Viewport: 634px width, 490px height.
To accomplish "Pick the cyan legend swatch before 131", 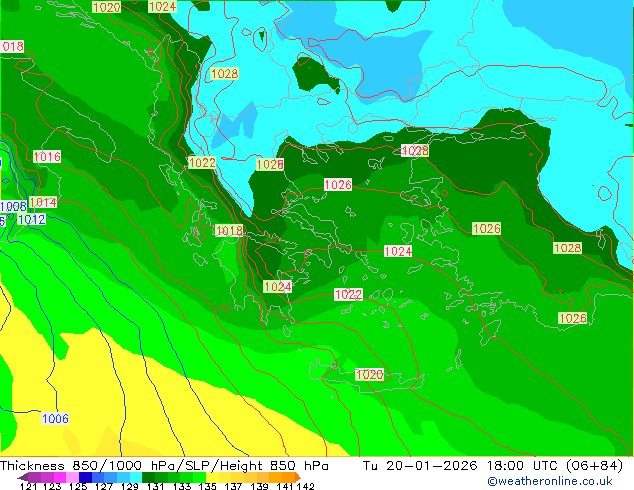I will pyautogui.click(x=136, y=477).
